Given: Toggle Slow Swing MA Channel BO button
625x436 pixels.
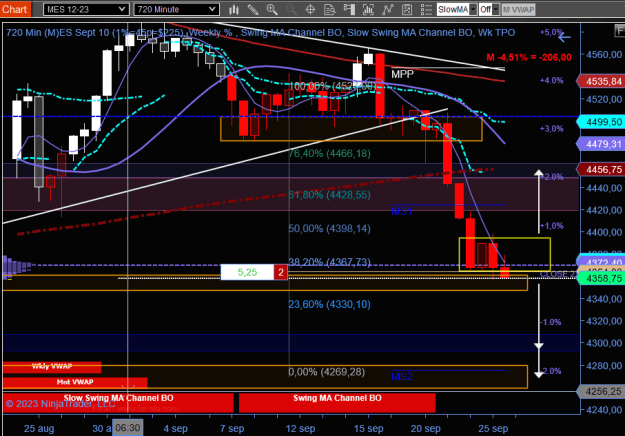Looking at the screenshot, I should (118, 402).
